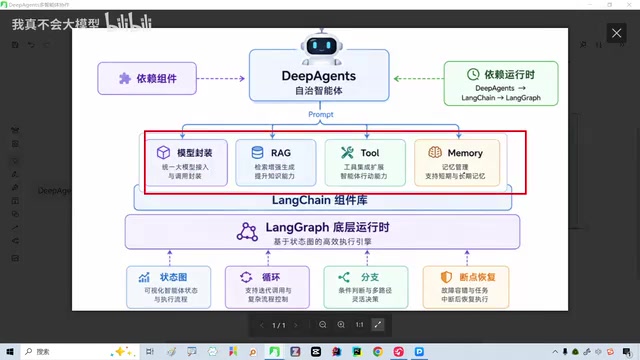Click the undo icon in the background editor

coord(31,44)
